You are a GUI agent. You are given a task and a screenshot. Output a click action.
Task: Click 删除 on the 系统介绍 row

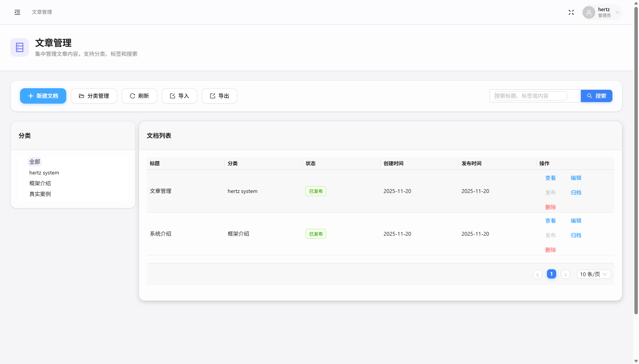551,250
